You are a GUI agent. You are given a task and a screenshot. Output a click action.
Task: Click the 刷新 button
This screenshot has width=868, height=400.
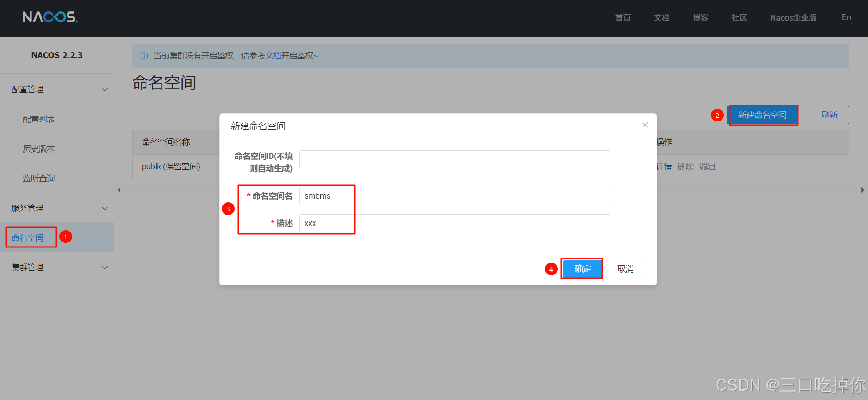pyautogui.click(x=829, y=115)
